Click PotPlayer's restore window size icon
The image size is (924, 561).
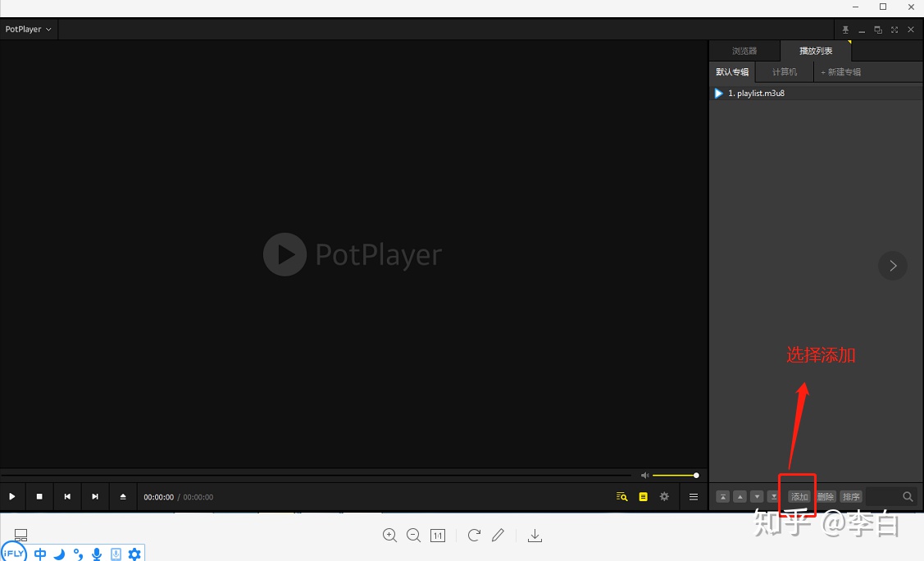[x=878, y=30]
